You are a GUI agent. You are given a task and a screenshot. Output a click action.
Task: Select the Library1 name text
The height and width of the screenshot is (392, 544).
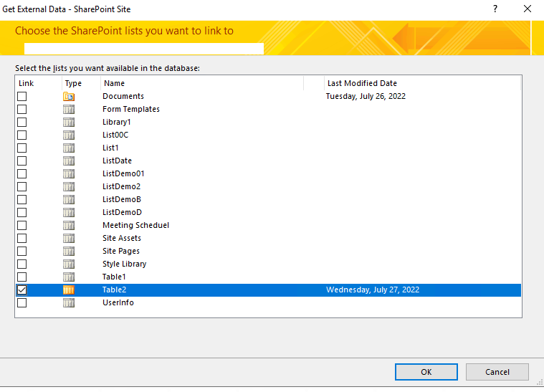pos(117,122)
